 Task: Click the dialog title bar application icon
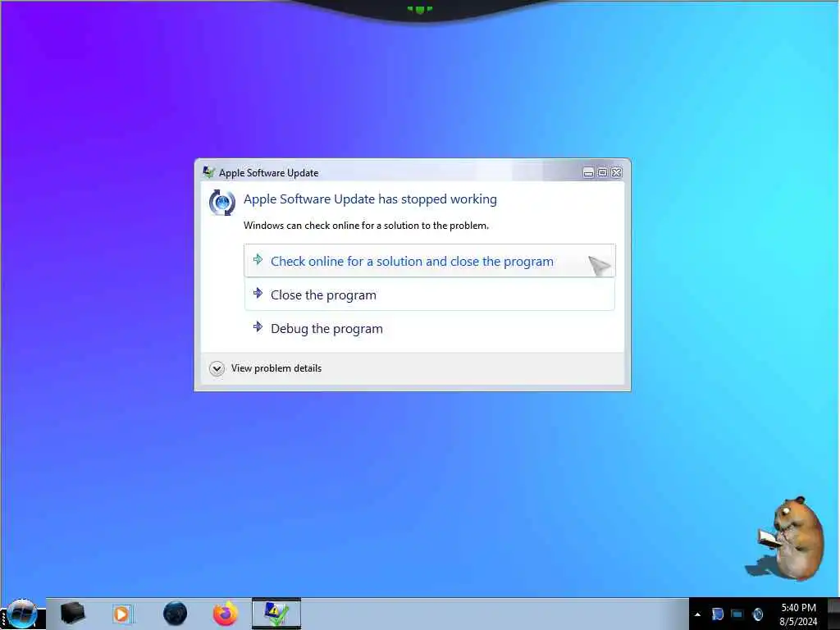tap(208, 172)
